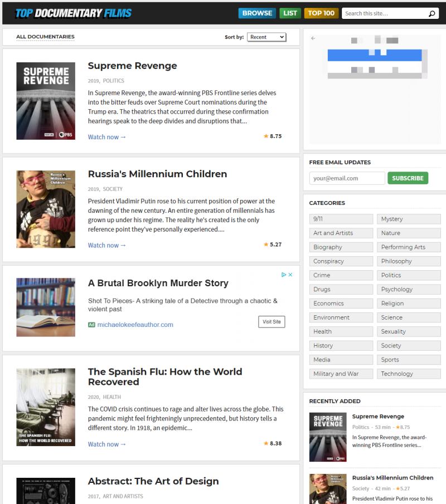Click the 8.75 star rating of Supreme Revenge
The width and height of the screenshot is (446, 504).
273,136
